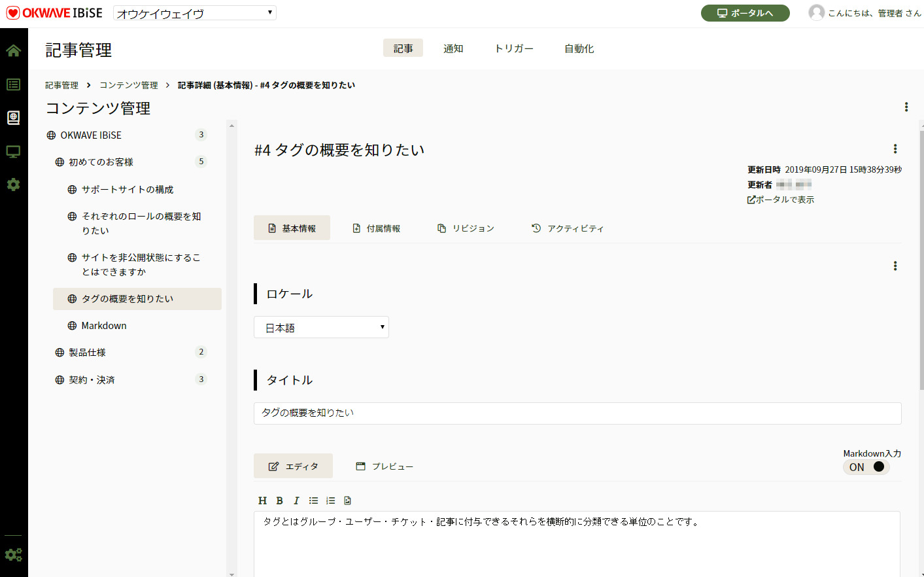924x577 pixels.
Task: Turn off the Markdown入力 toggle
Action: (866, 466)
